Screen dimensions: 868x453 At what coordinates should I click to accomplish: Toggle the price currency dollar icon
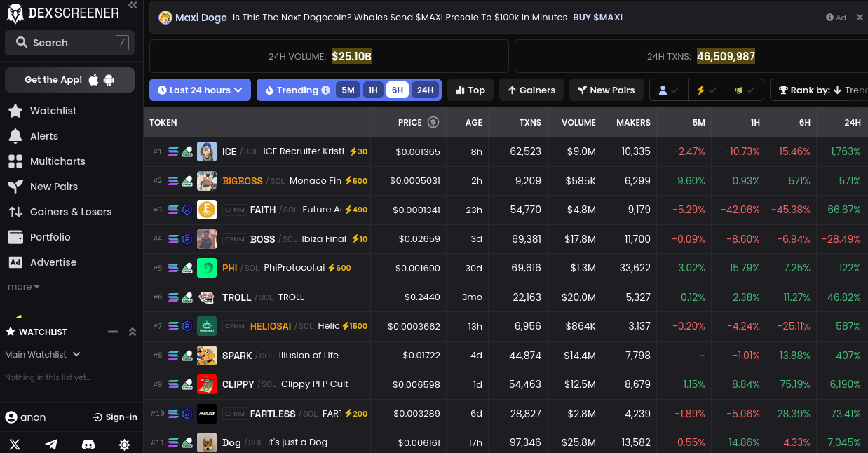coord(433,122)
